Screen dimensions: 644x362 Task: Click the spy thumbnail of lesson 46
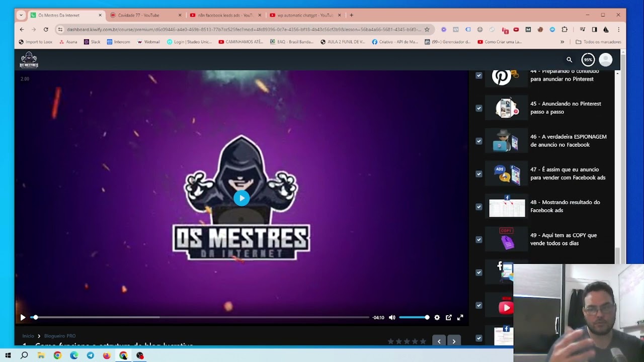pos(506,141)
